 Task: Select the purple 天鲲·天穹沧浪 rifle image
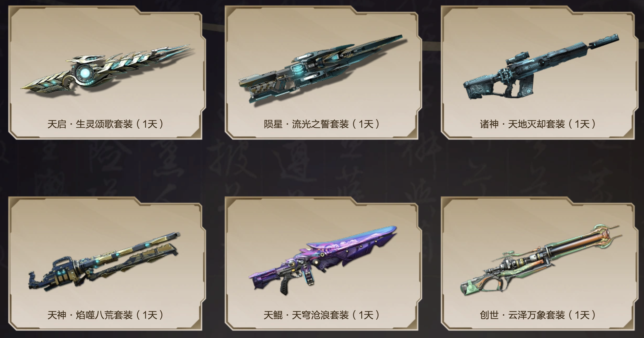(x=323, y=259)
